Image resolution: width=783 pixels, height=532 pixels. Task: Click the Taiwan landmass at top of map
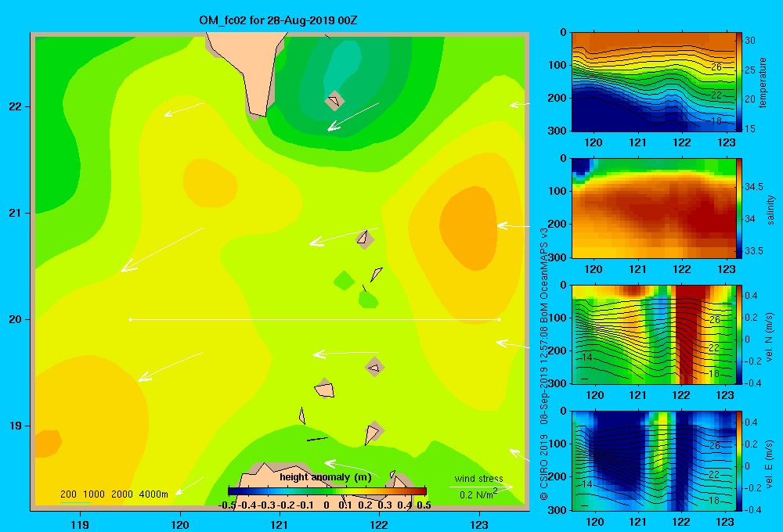click(252, 70)
